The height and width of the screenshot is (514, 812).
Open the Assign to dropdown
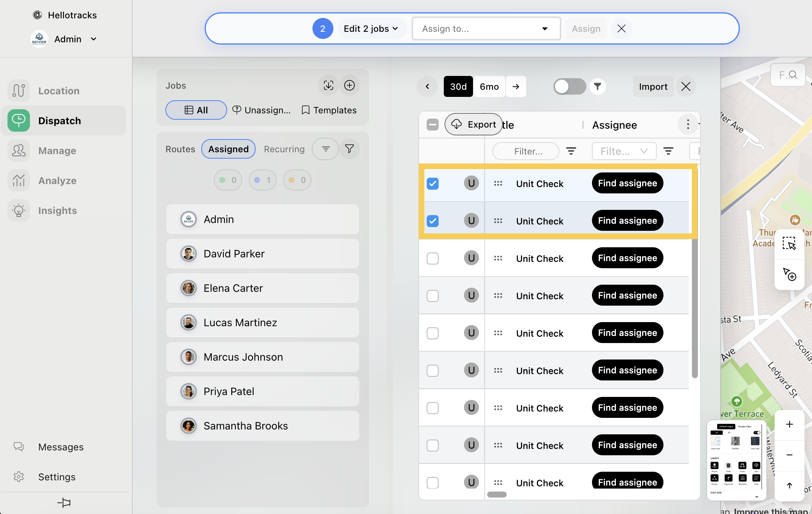(x=486, y=29)
